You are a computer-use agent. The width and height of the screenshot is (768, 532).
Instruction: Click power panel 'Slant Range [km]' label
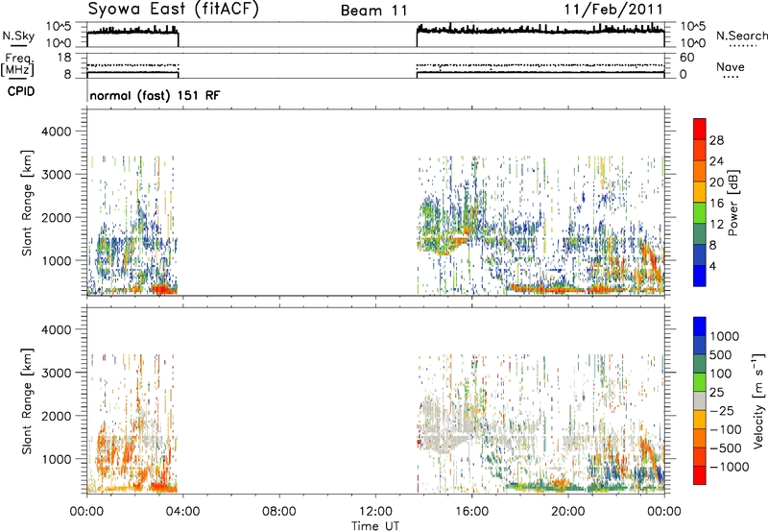click(27, 203)
